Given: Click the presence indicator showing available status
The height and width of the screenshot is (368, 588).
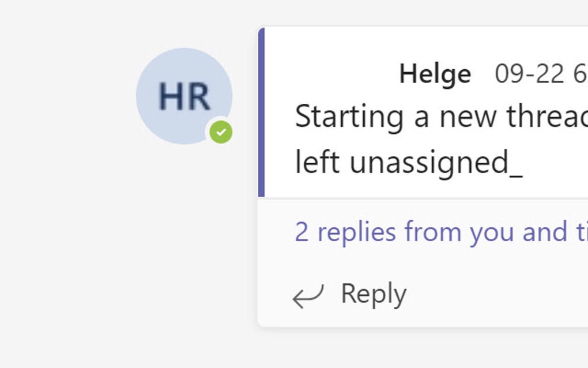Looking at the screenshot, I should click(x=221, y=132).
